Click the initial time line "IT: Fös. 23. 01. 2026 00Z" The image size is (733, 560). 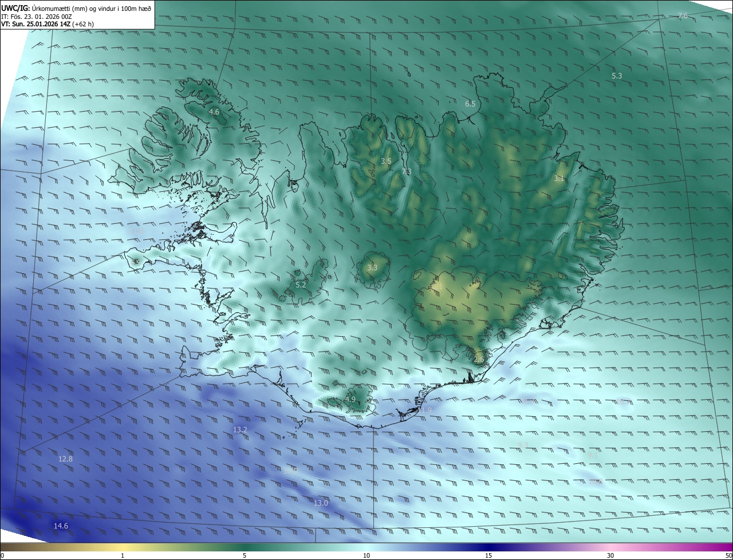point(37,17)
